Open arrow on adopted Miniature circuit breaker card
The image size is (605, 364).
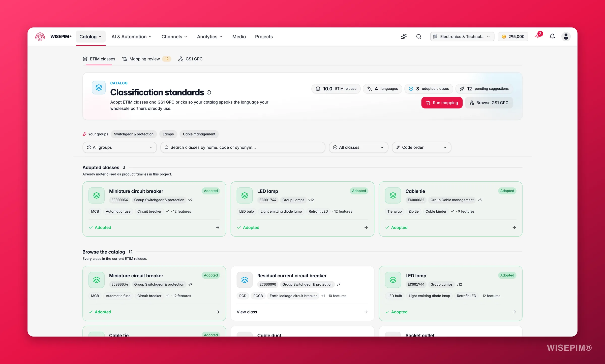218,227
